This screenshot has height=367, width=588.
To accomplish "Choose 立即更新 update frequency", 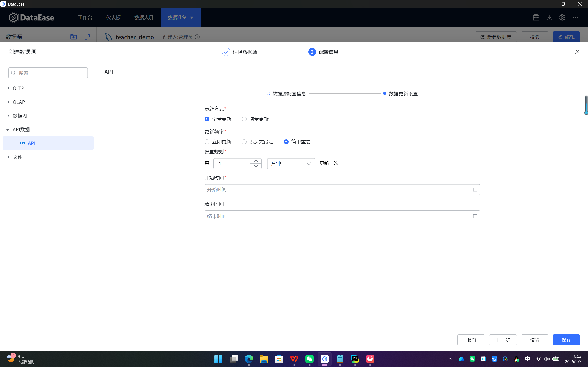I will click(207, 142).
